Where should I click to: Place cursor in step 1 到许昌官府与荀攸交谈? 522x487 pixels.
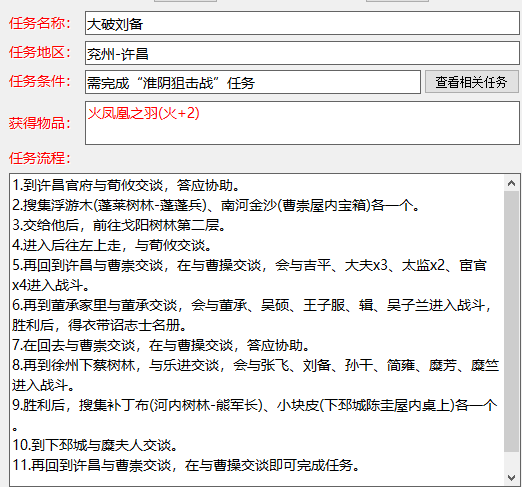126,185
